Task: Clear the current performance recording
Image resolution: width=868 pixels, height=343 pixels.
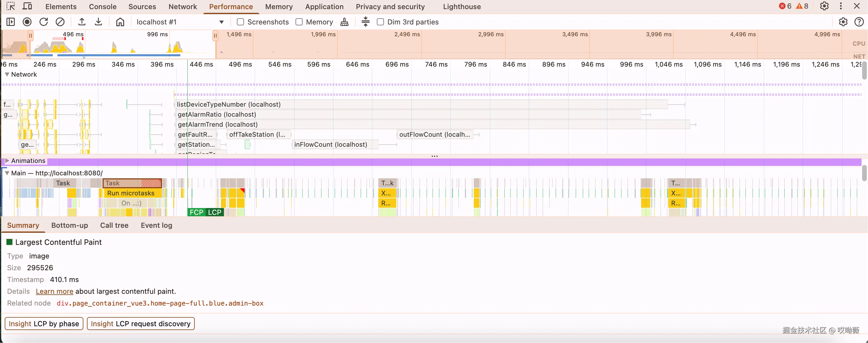Action: coord(60,22)
